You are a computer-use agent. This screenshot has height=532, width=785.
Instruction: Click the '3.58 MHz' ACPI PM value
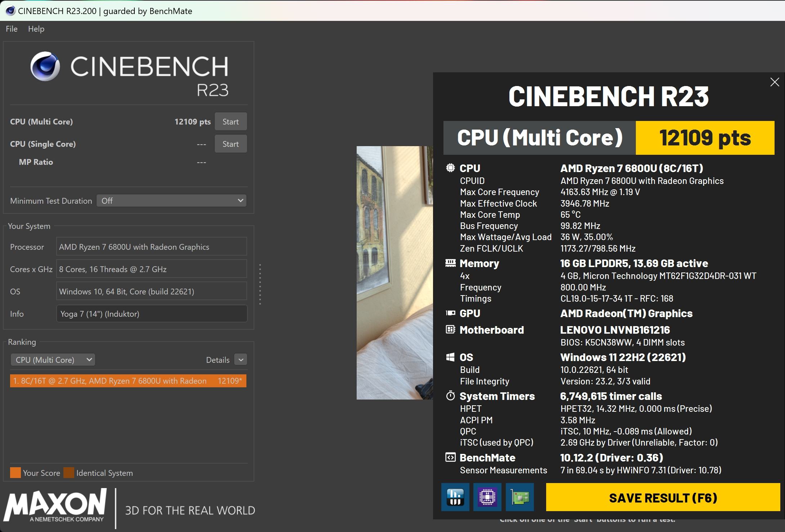point(578,420)
